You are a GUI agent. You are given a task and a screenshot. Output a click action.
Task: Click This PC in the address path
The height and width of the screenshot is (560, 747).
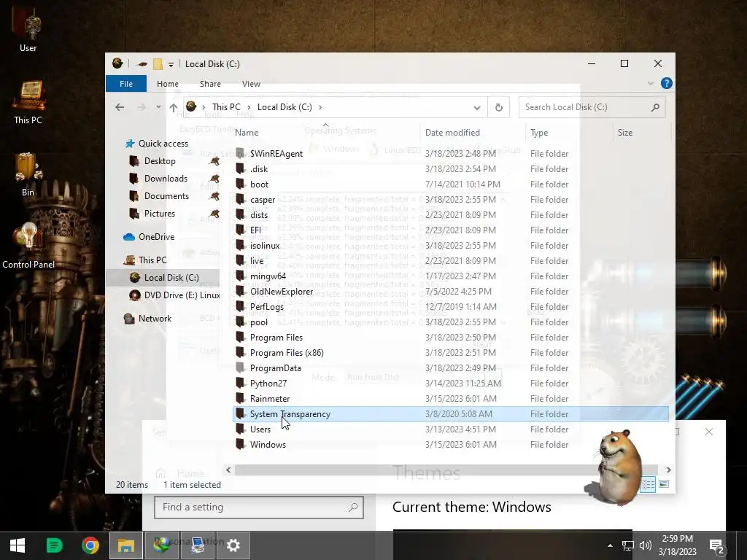[x=226, y=107]
